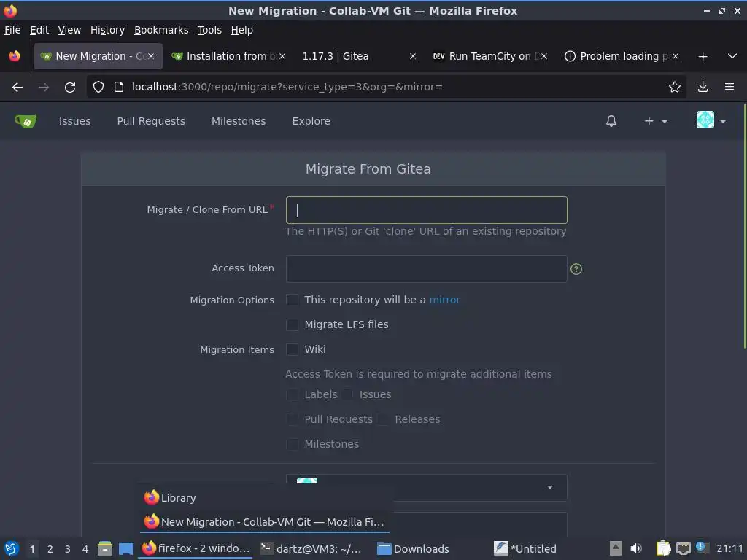The width and height of the screenshot is (747, 560).
Task: Check the Labels migration item
Action: [x=292, y=394]
